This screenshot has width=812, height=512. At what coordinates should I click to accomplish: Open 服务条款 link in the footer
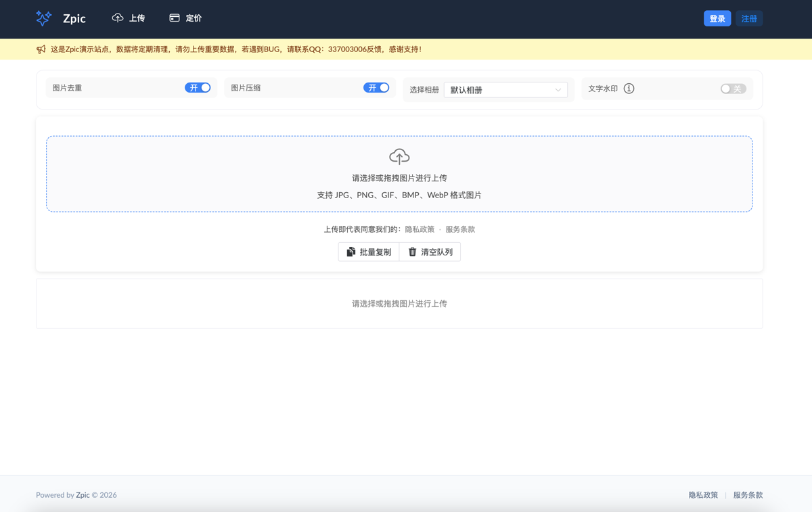pos(748,495)
